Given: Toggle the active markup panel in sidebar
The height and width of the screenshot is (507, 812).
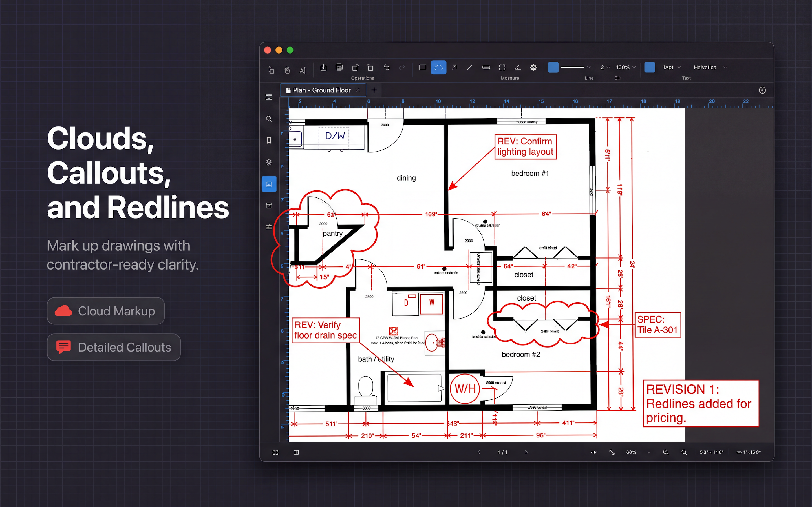Looking at the screenshot, I should point(269,184).
